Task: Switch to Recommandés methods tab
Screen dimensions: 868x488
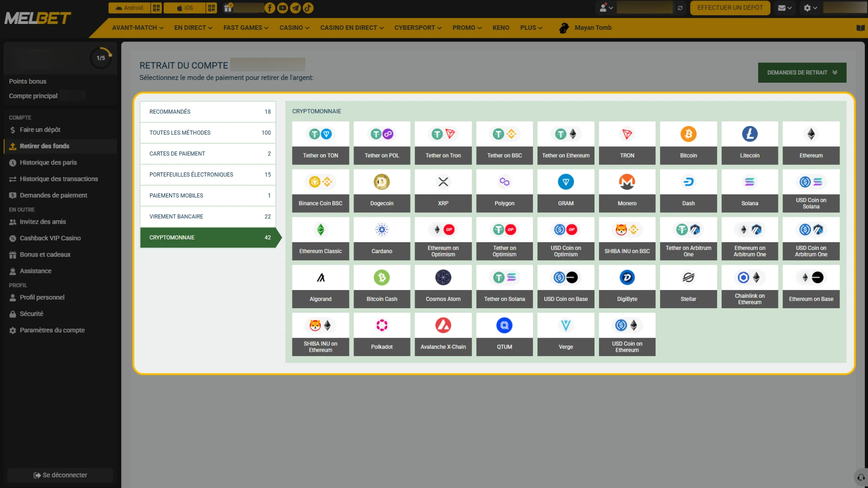Action: pos(208,112)
